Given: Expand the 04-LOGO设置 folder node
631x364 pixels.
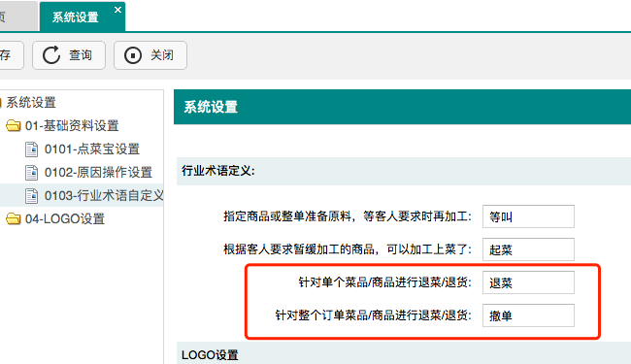Looking at the screenshot, I should tap(65, 219).
